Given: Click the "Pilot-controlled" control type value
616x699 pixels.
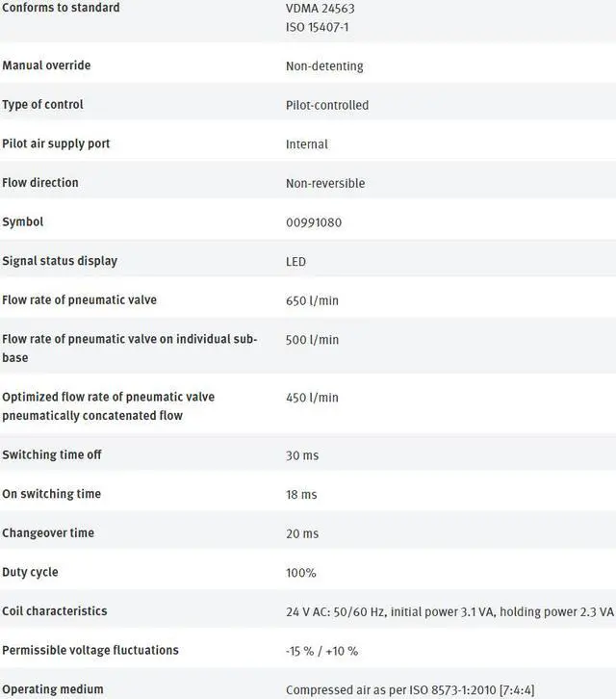Looking at the screenshot, I should click(x=327, y=105).
